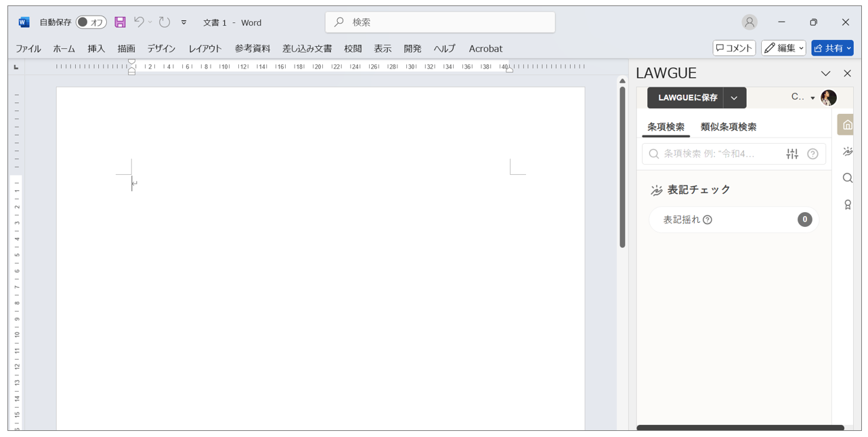Click the 条項検索 search input field

pos(718,154)
